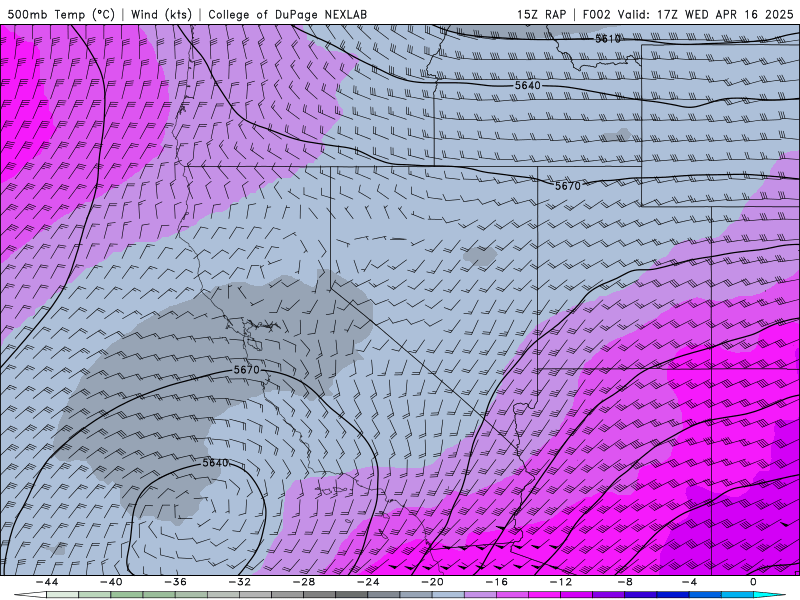Click the -28 temperature scale label

(304, 582)
